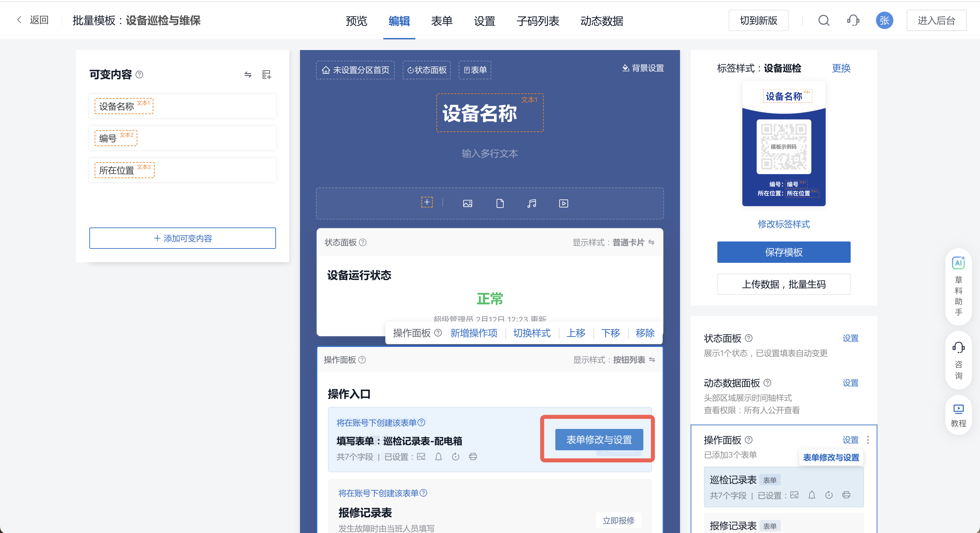Open batch add icon in 可变内容 panel
The image size is (980, 533).
[x=267, y=75]
